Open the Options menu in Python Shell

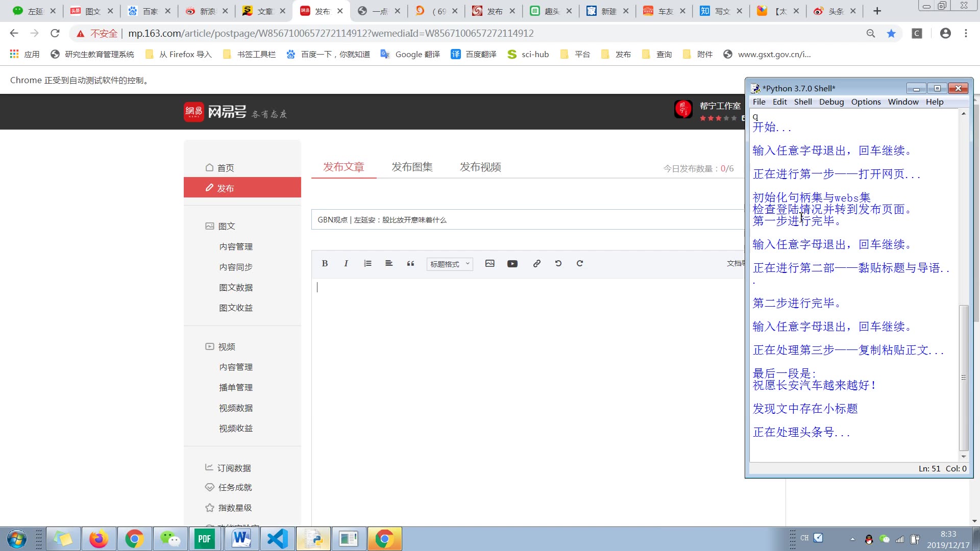[x=866, y=102]
